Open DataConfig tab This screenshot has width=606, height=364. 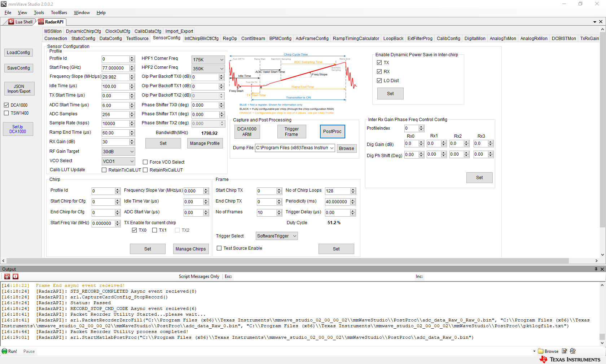pyautogui.click(x=111, y=39)
